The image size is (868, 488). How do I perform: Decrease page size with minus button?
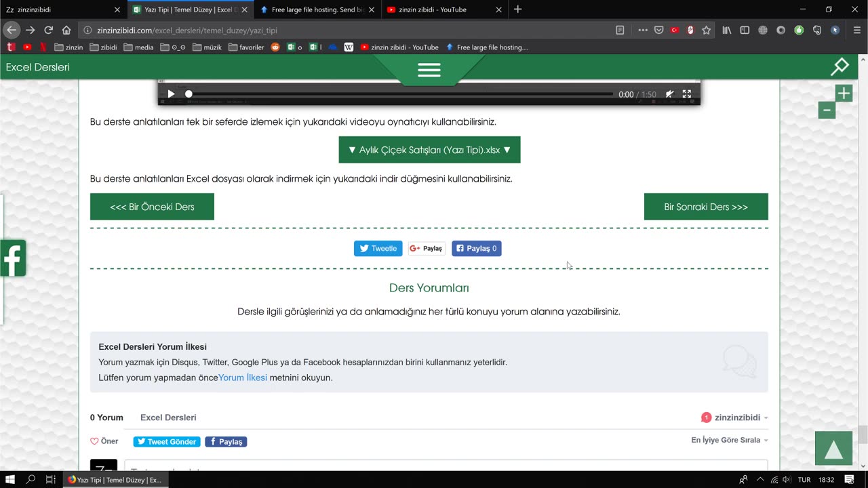point(827,110)
